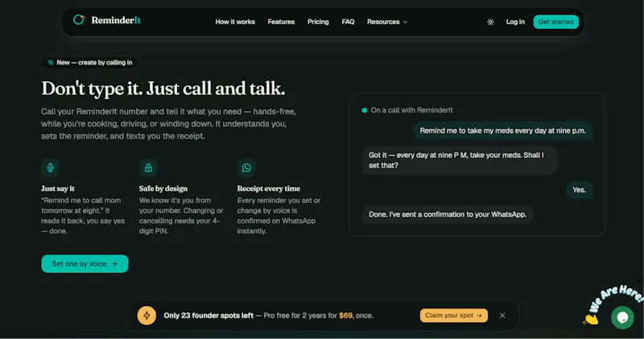
Task: Click the green dot call status indicator
Action: (365, 110)
